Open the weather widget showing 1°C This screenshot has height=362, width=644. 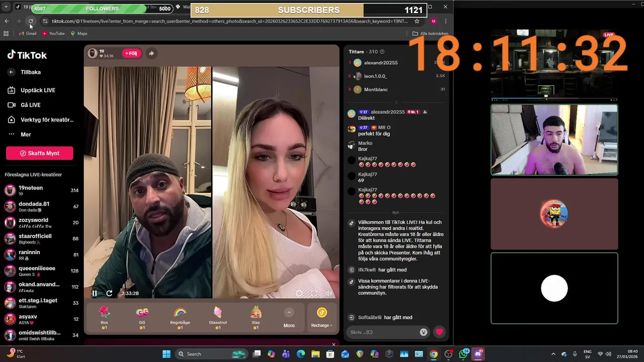pos(15,354)
